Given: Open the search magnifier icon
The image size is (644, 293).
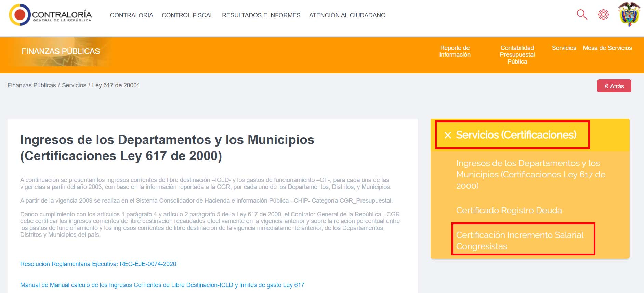Looking at the screenshot, I should click(x=581, y=15).
